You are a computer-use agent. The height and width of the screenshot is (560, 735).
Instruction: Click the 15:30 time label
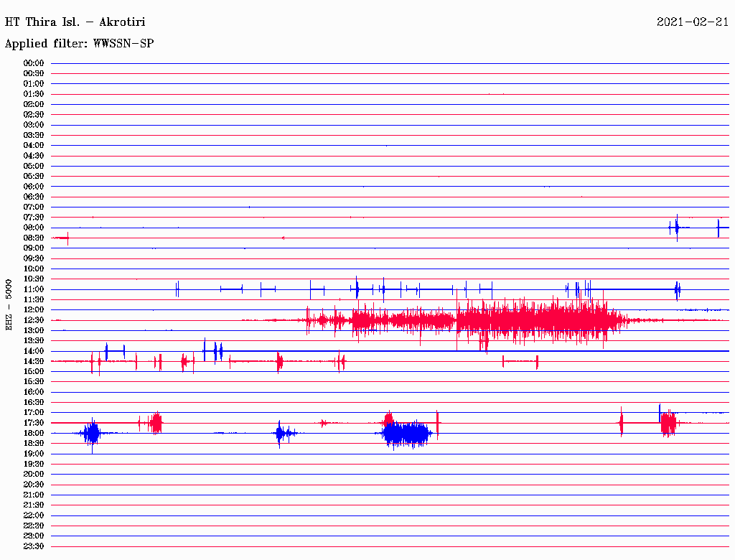click(x=34, y=382)
